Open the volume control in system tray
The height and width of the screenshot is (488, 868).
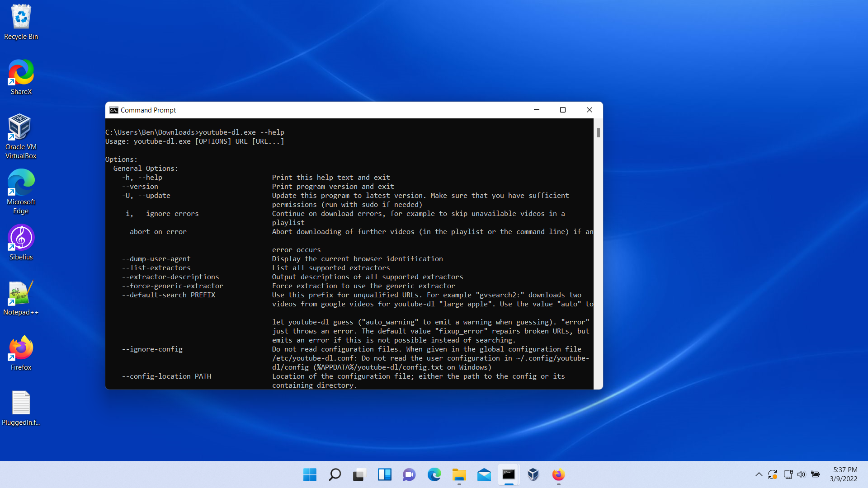pos(801,474)
